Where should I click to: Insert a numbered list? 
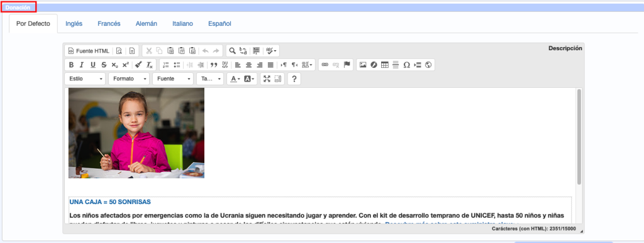166,65
